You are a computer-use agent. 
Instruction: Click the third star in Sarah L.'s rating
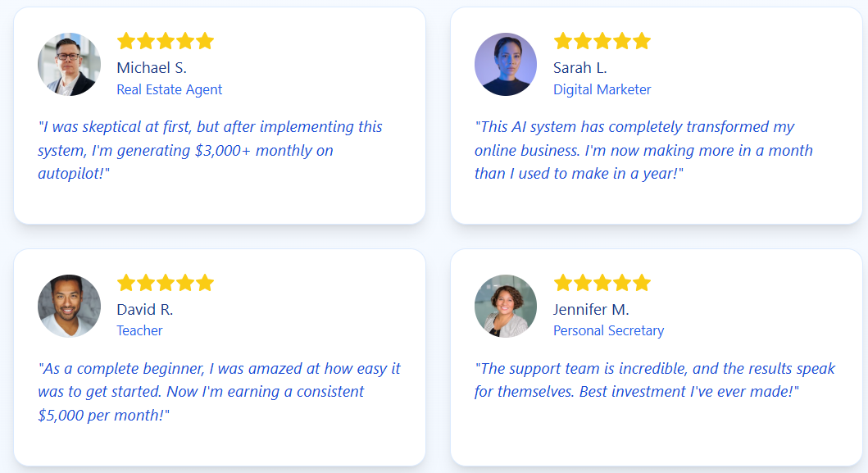click(602, 41)
